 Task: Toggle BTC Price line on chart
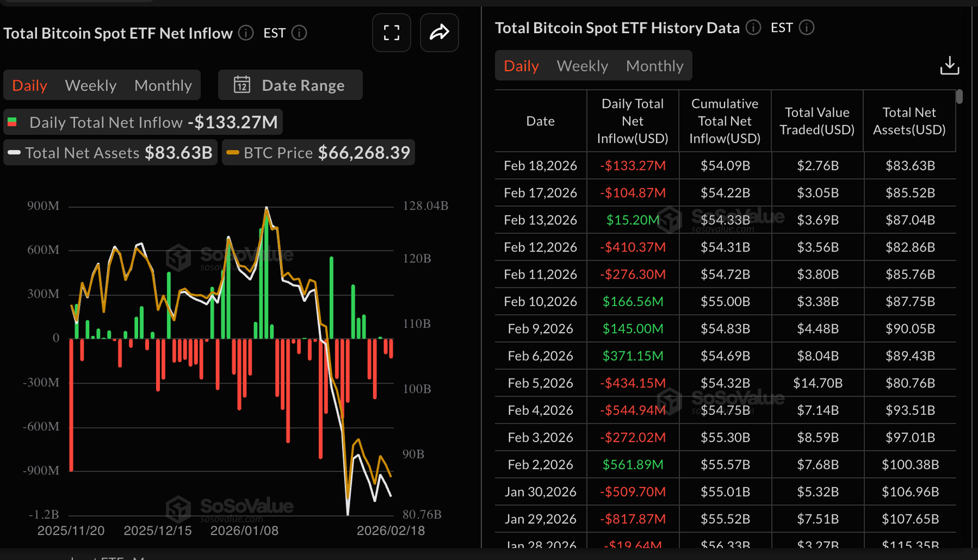(x=318, y=153)
